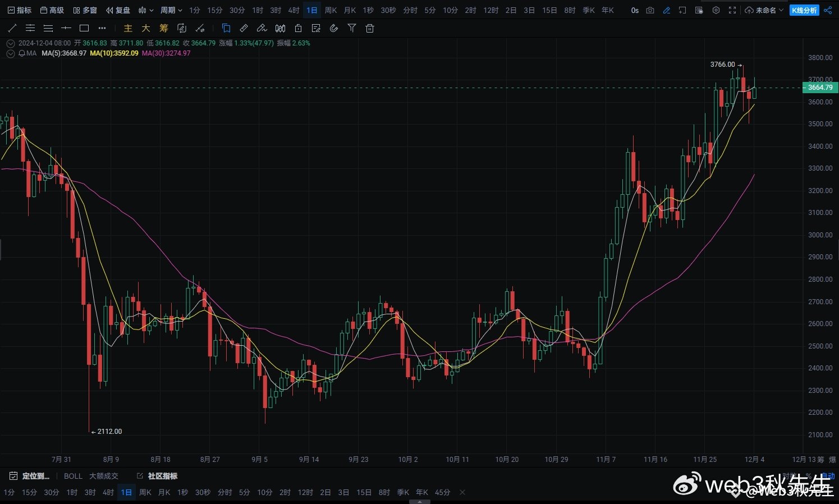Enter fullscreen chart mode
This screenshot has width=839, height=504.
[x=732, y=10]
